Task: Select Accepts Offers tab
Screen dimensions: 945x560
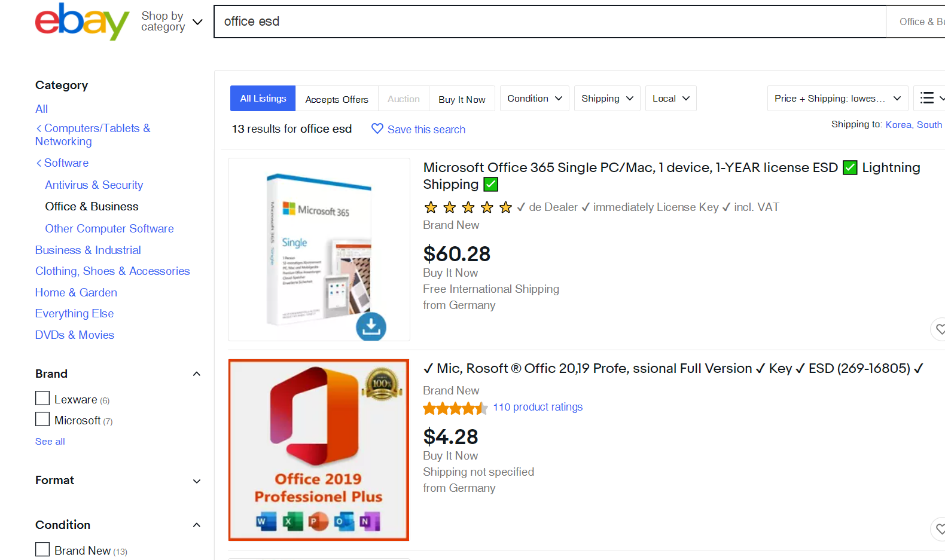Action: pos(337,99)
